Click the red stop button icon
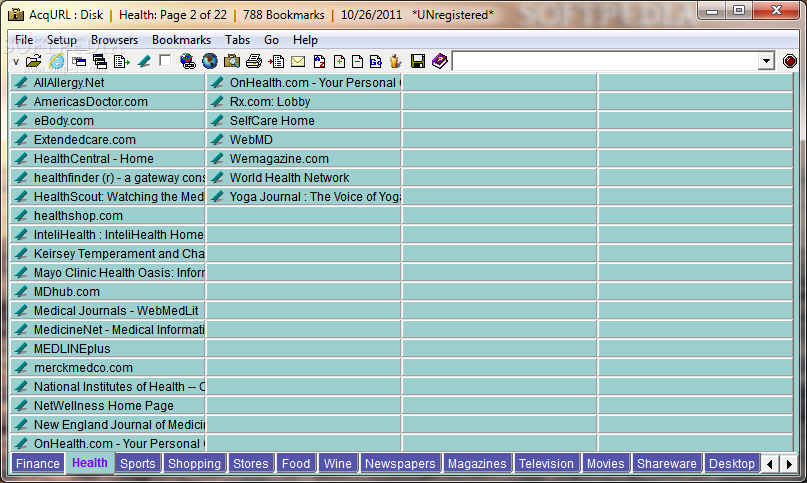Image resolution: width=807 pixels, height=483 pixels. point(790,61)
